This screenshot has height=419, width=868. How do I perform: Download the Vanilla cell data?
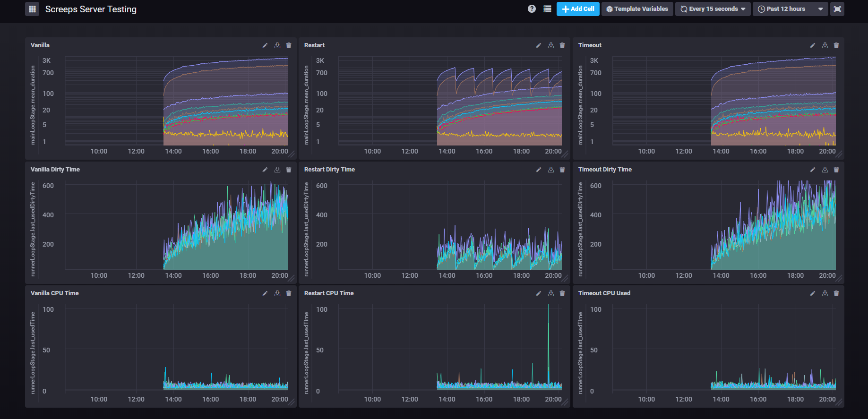click(x=277, y=45)
